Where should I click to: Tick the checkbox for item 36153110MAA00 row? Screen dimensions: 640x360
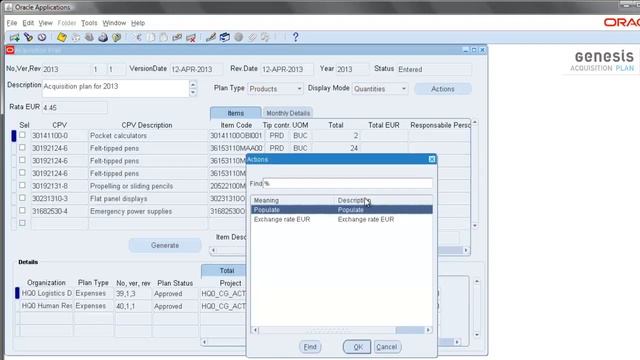tap(22, 148)
